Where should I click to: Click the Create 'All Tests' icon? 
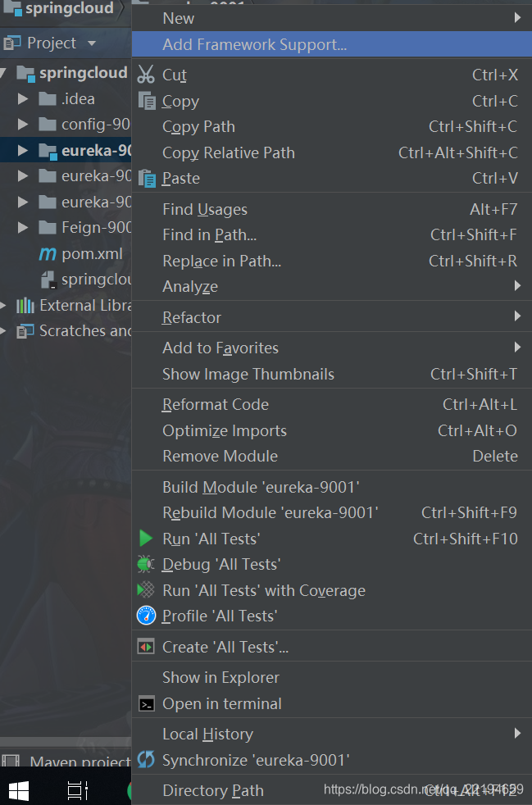click(147, 647)
